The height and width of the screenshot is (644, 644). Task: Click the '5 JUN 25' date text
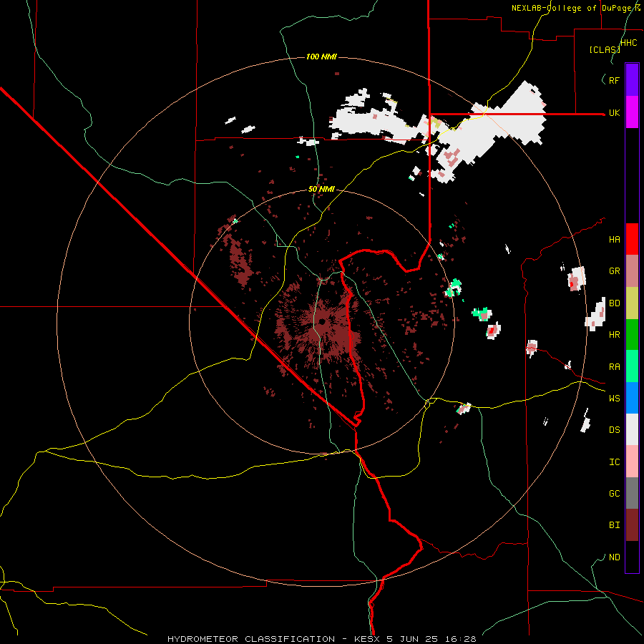pyautogui.click(x=412, y=639)
